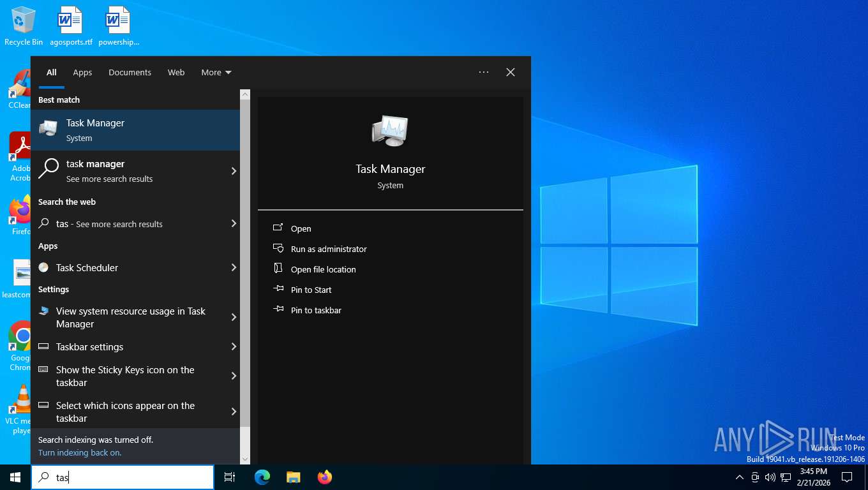
Task: Close the search panel with X
Action: pyautogui.click(x=511, y=72)
